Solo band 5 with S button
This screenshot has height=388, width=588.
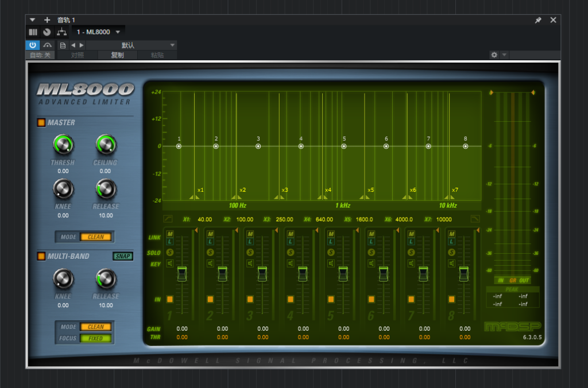pyautogui.click(x=331, y=253)
